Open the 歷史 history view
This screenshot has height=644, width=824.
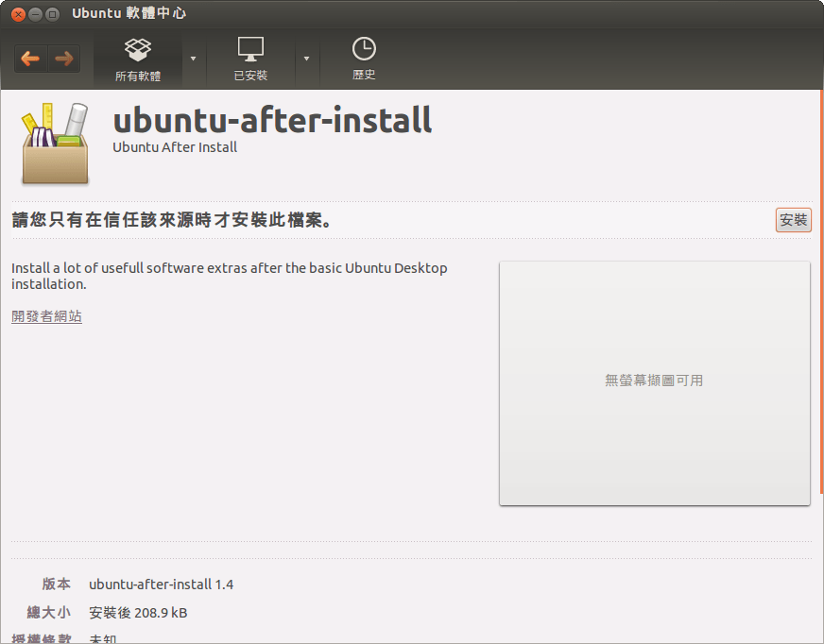tap(364, 59)
